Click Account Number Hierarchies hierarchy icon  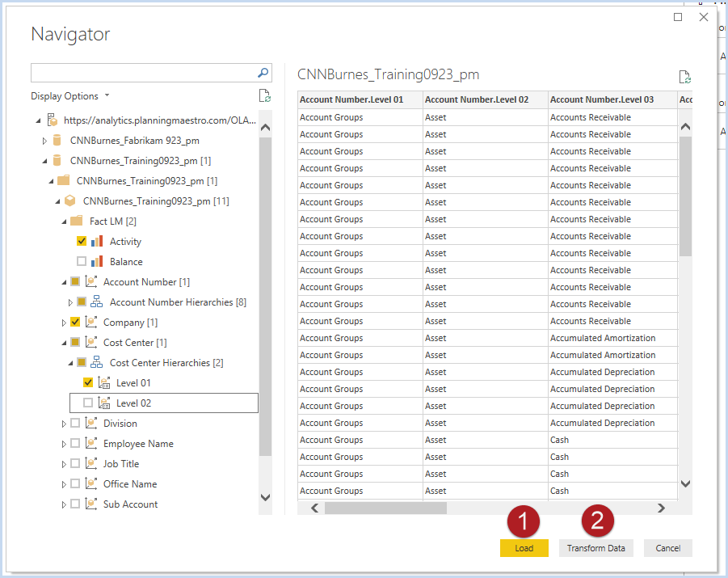click(97, 302)
